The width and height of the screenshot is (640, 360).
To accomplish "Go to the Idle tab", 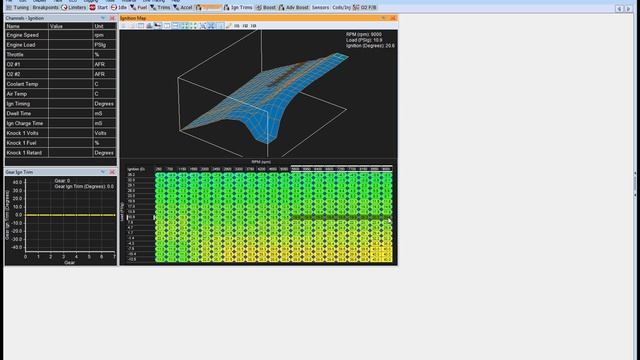I will coord(119,7).
